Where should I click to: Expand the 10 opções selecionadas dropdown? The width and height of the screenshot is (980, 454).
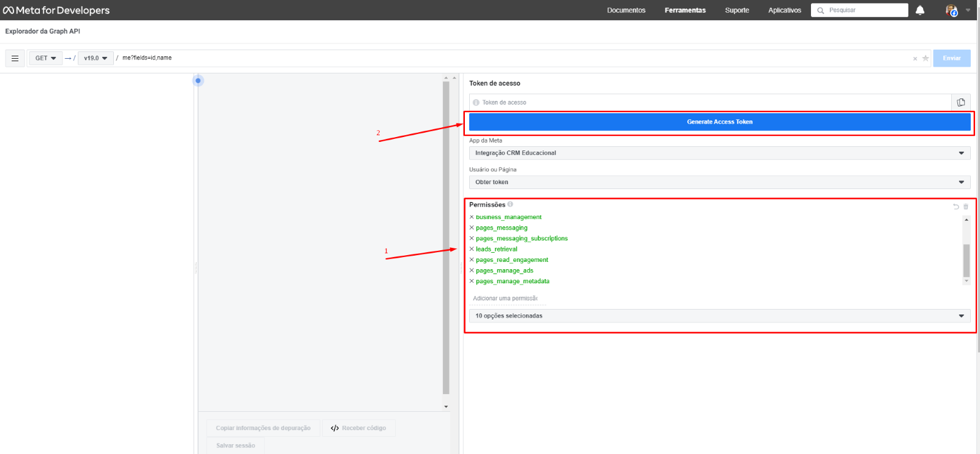point(720,316)
